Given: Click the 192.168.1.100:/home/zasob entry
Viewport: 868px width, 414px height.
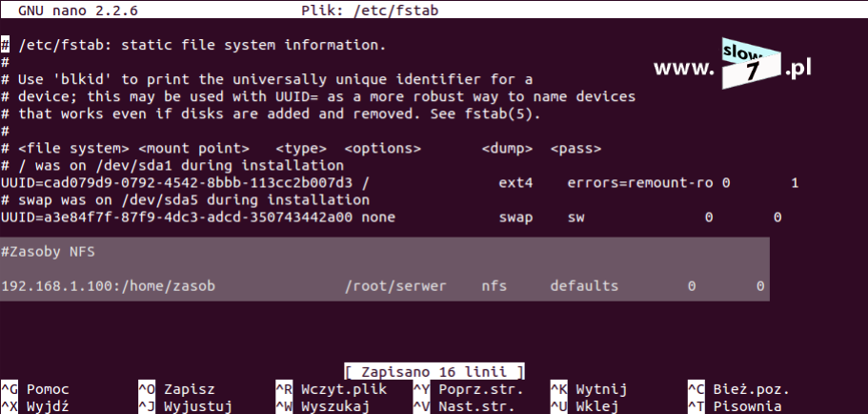Looking at the screenshot, I should 108,286.
